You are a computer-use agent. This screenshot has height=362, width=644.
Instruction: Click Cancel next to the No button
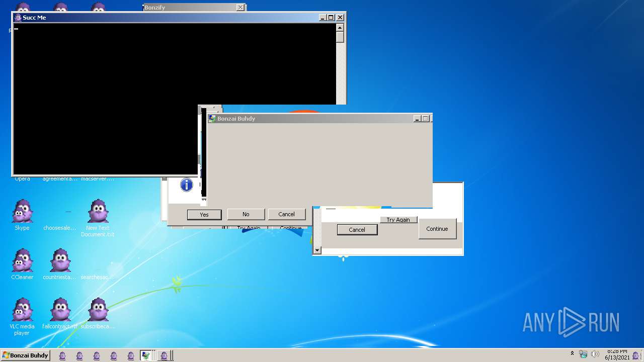[x=286, y=214]
